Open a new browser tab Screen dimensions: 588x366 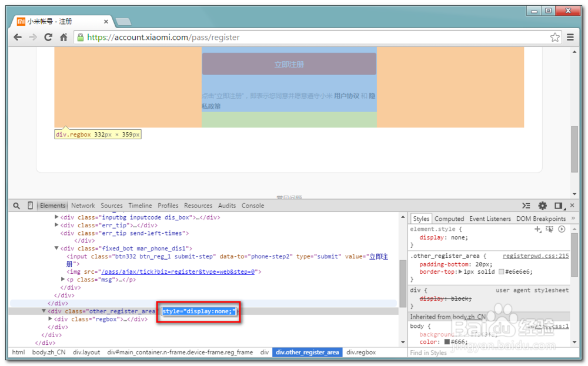(x=123, y=22)
